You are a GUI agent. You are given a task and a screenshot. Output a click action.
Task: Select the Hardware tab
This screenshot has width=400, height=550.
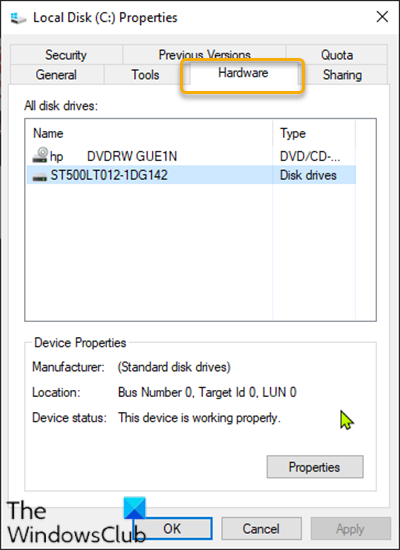[243, 73]
